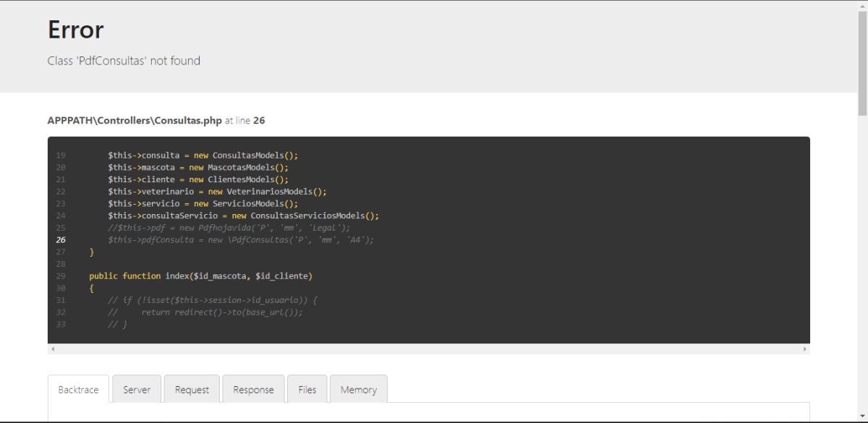
Task: Select the Response tab
Action: click(x=253, y=389)
